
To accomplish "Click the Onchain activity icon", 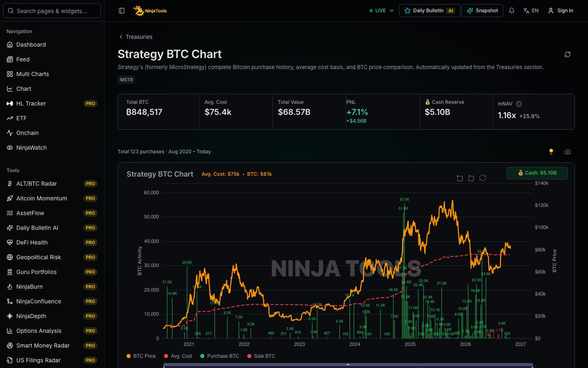I will point(10,133).
